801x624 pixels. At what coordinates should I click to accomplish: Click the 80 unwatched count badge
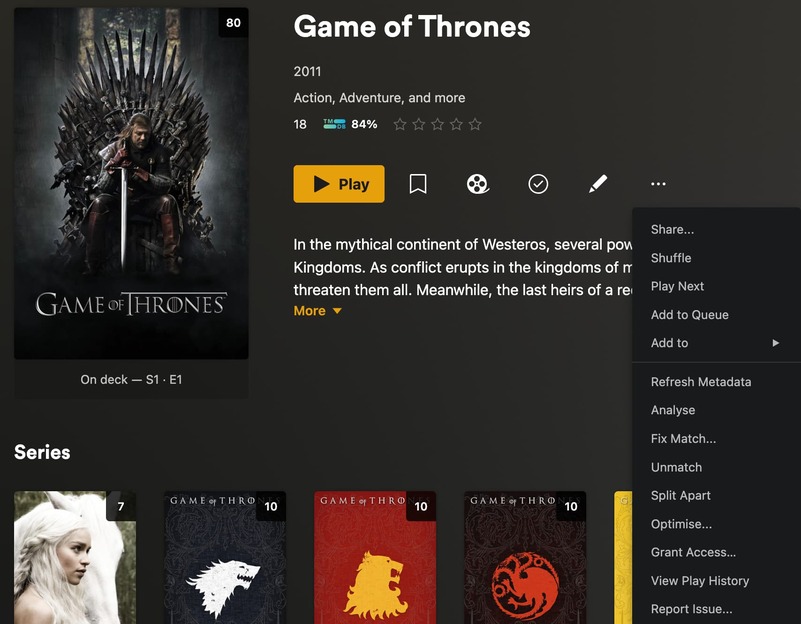click(x=233, y=22)
